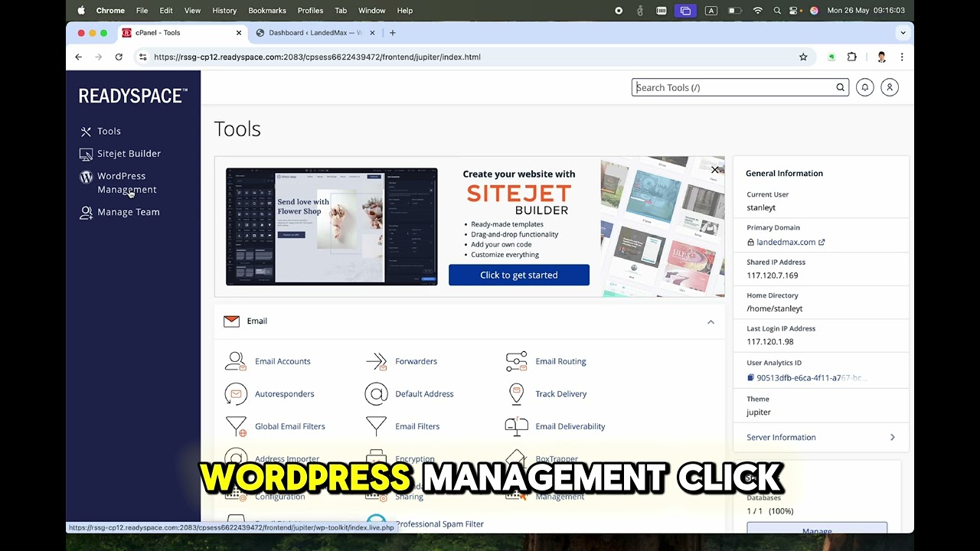Switch to Dashboard LandedMax tab
This screenshot has width=980, height=551.
[315, 33]
